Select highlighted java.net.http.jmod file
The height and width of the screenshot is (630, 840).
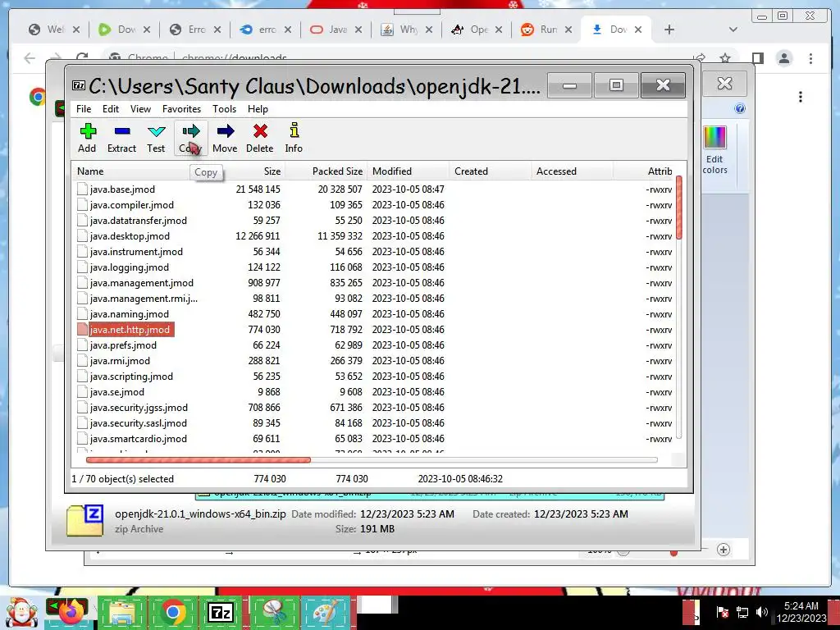tap(130, 330)
